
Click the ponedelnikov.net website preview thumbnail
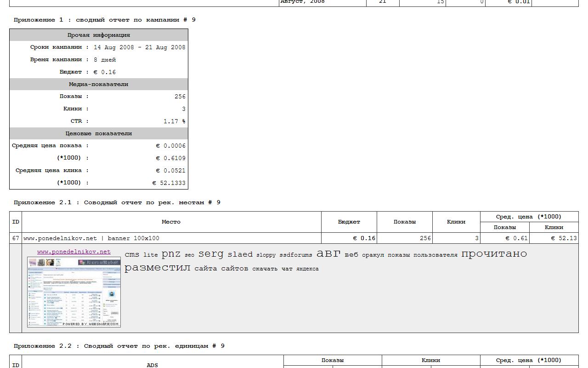[x=73, y=292]
